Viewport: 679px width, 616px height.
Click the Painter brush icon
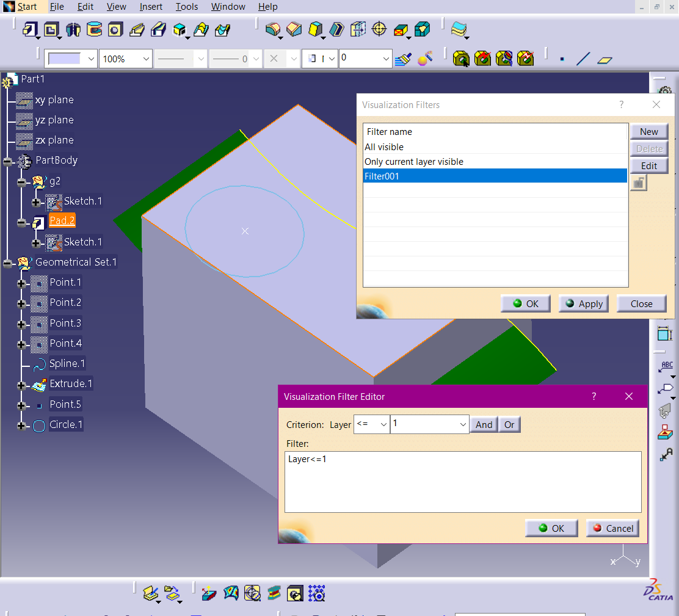tap(403, 59)
